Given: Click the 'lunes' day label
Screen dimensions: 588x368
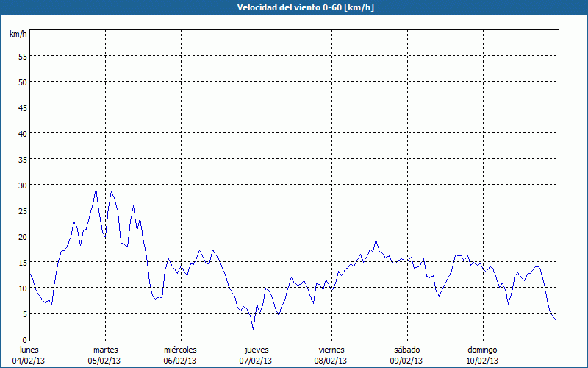Looking at the screenshot, I should tap(29, 350).
